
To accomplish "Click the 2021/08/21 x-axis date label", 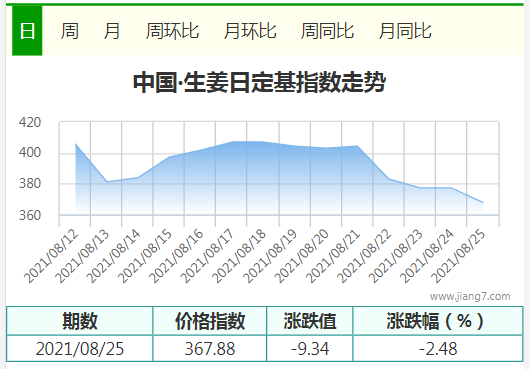I will (333, 256).
